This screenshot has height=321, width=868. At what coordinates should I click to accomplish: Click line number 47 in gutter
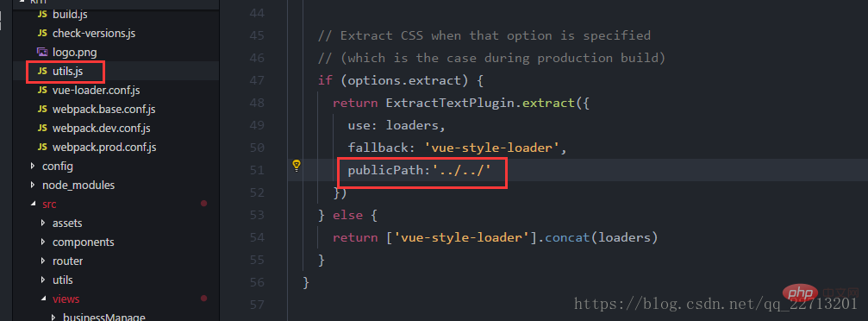pos(257,80)
